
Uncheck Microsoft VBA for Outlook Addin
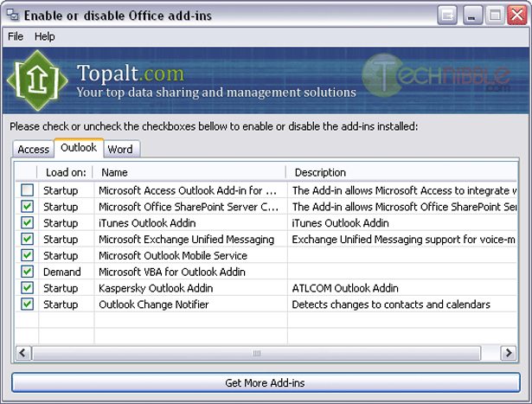(x=27, y=272)
